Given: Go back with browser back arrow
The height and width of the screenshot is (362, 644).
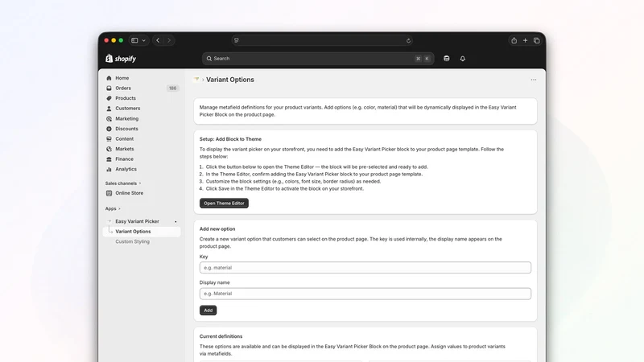Looking at the screenshot, I should (x=158, y=40).
